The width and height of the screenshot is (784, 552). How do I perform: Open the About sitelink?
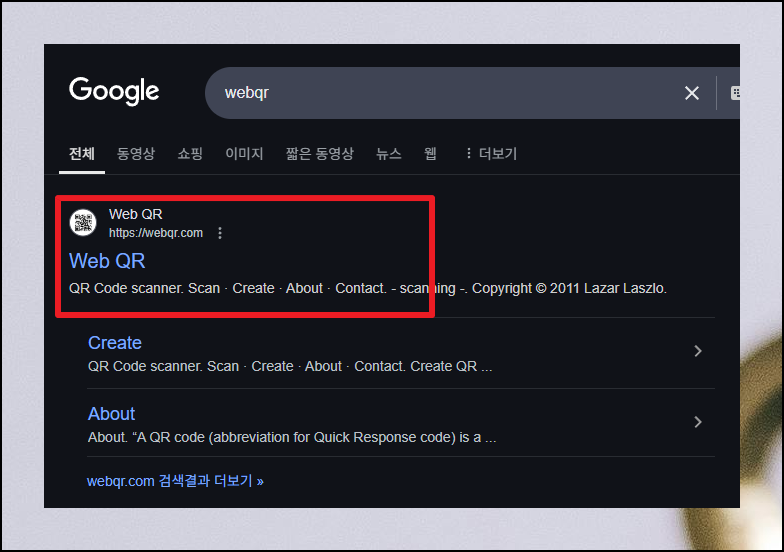click(x=112, y=414)
